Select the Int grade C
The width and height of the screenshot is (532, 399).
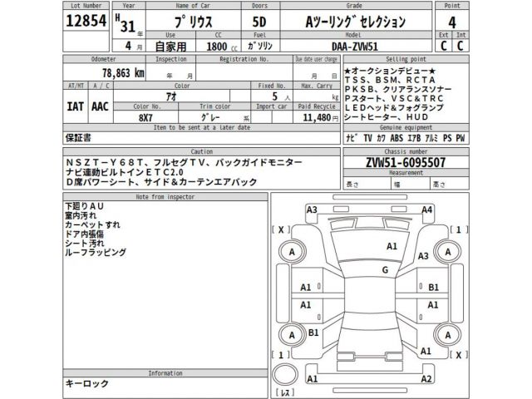pos(460,46)
